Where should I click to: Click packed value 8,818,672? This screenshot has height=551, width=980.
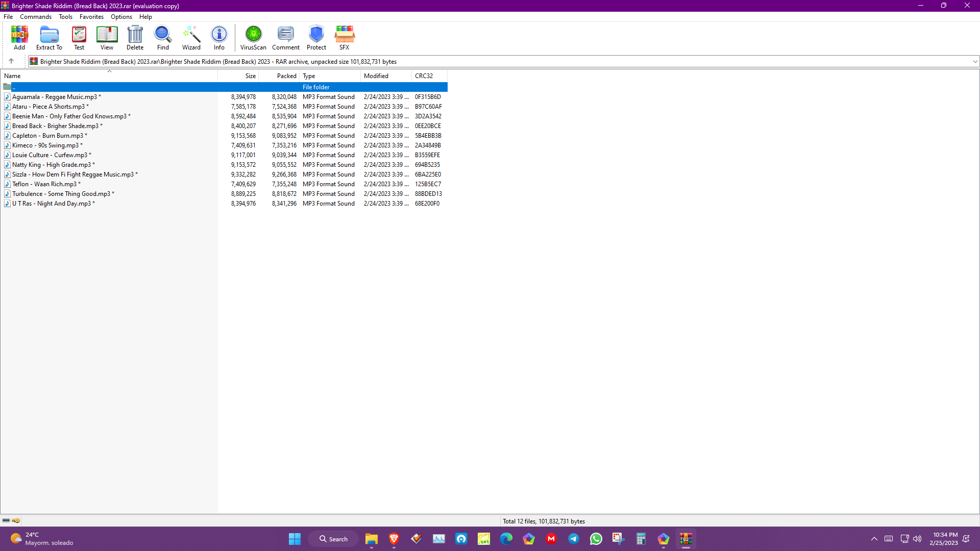[284, 194]
